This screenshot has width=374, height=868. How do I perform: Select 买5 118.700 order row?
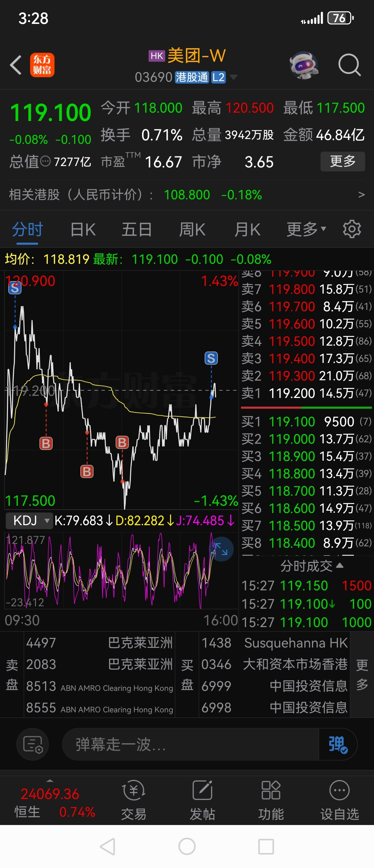(x=306, y=491)
